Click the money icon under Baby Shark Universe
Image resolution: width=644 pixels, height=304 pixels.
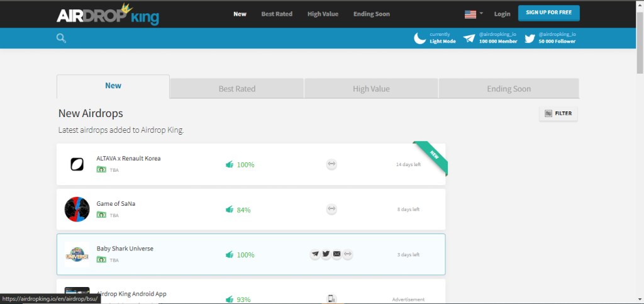pos(101,260)
